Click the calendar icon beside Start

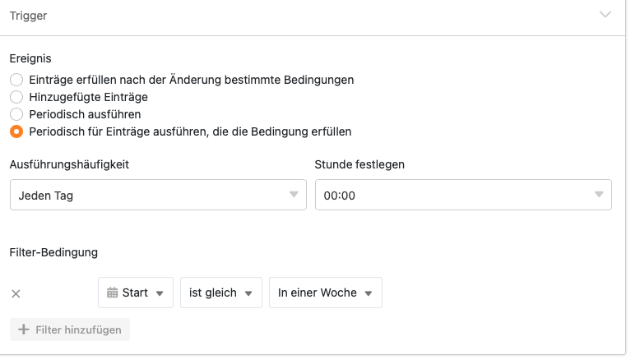[113, 293]
